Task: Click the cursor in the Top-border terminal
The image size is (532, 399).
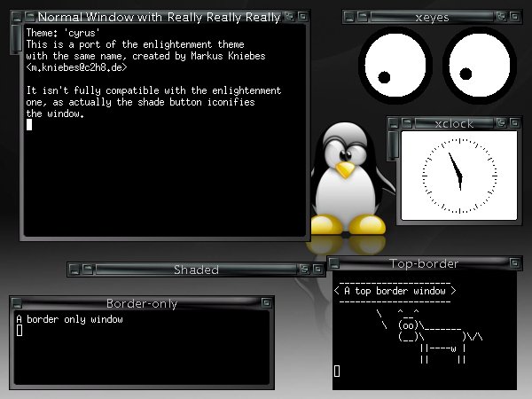Action: 337,371
